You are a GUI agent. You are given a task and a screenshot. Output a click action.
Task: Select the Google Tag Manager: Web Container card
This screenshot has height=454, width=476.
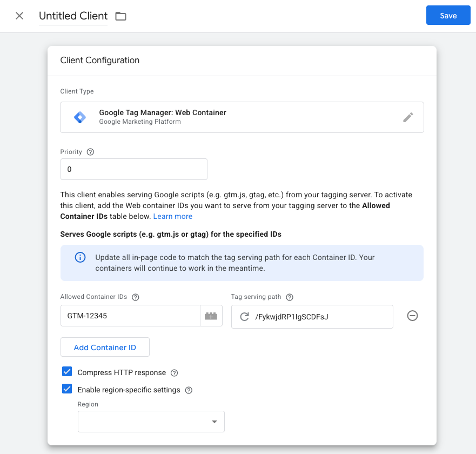[242, 117]
